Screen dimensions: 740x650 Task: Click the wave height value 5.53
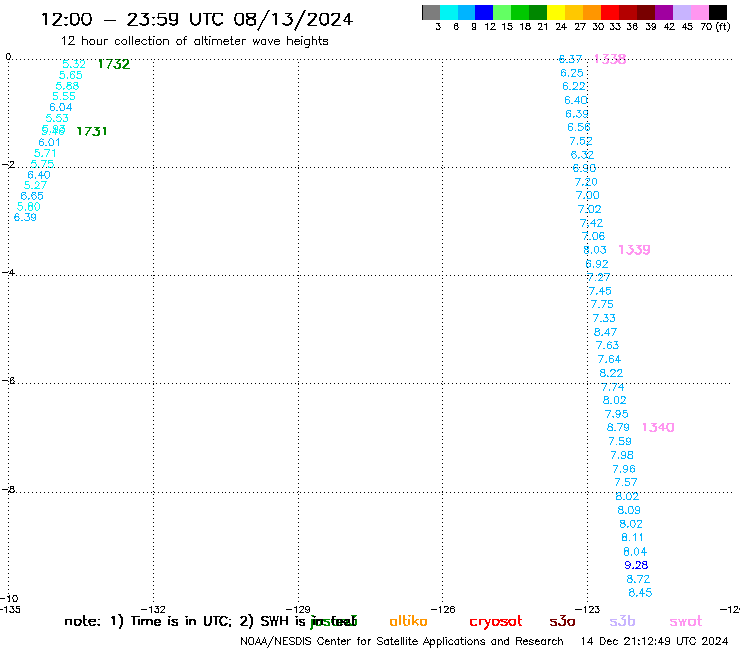57,118
